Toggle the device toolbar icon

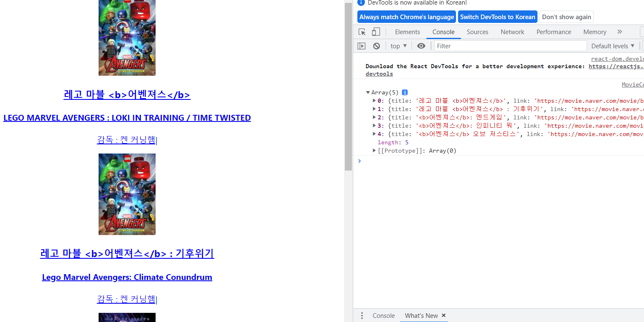[376, 32]
